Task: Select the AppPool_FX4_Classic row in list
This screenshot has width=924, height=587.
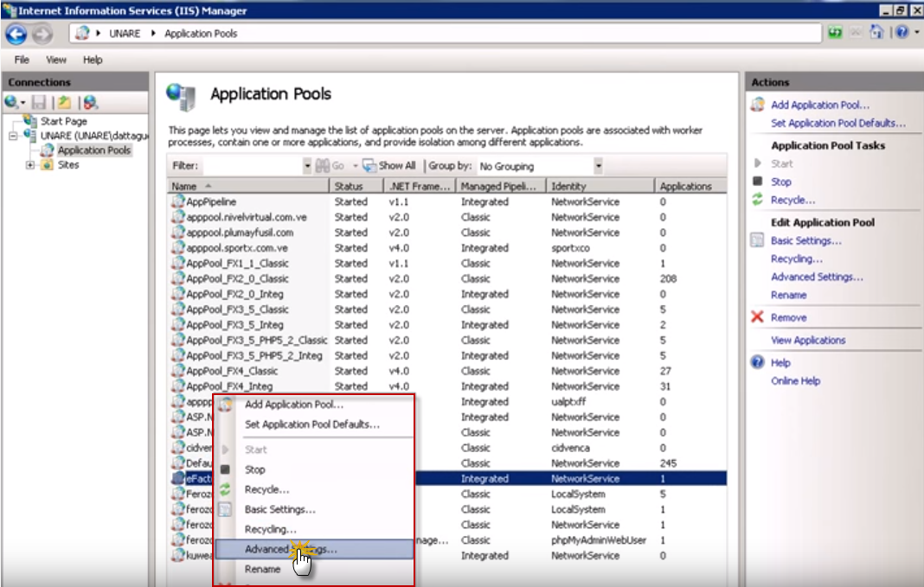Action: 232,371
